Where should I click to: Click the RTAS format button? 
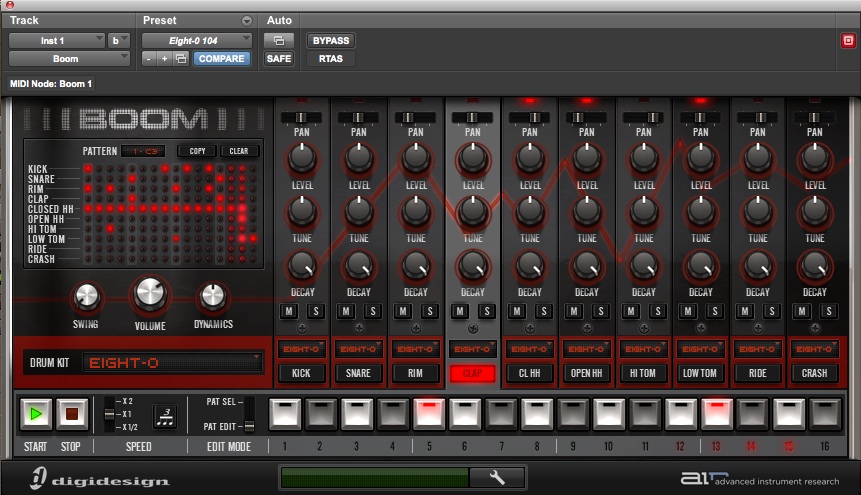[331, 59]
